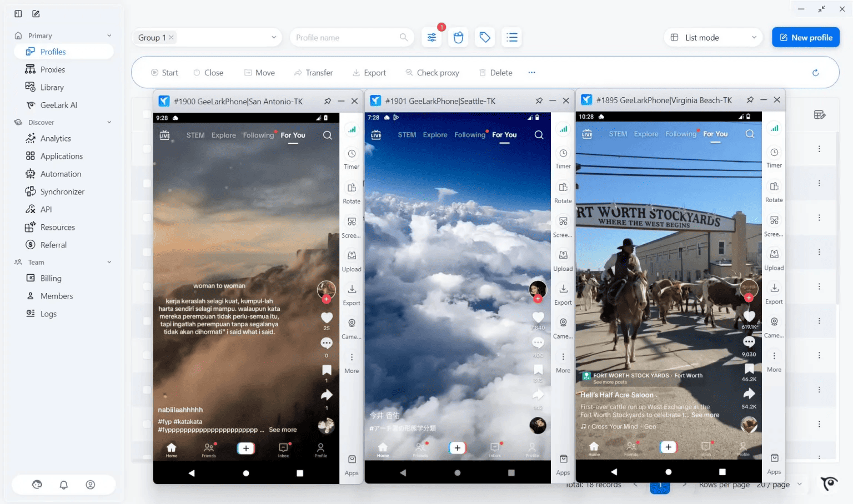Click Rotate in the Seattle phone window
853x504 pixels.
[x=563, y=192]
